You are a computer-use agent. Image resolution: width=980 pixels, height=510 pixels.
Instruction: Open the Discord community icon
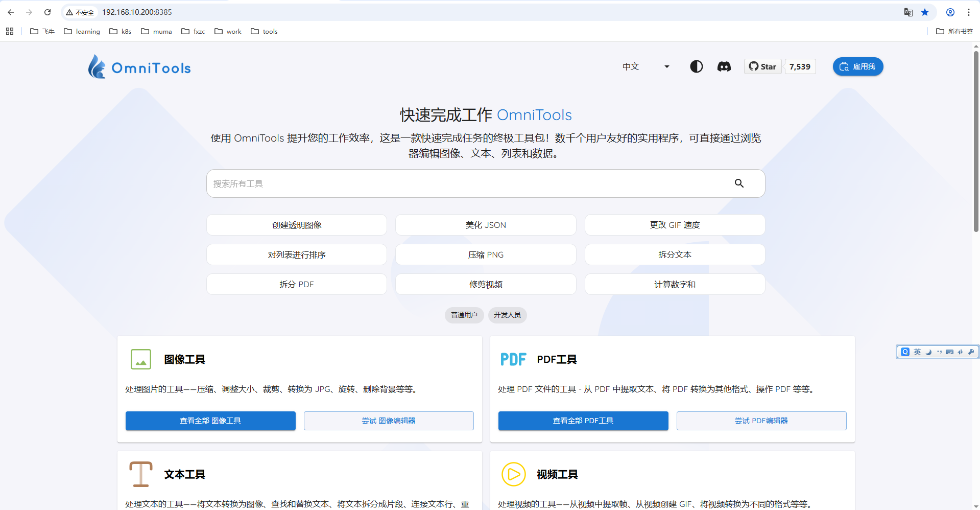[x=724, y=66]
